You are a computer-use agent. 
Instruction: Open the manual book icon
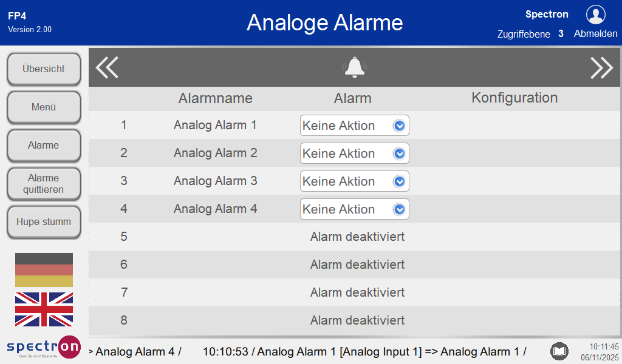(x=559, y=351)
